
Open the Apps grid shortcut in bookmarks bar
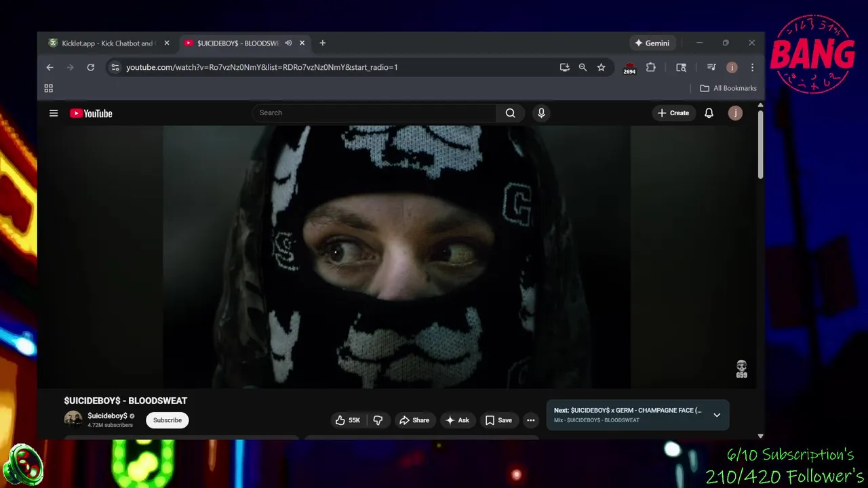(48, 88)
